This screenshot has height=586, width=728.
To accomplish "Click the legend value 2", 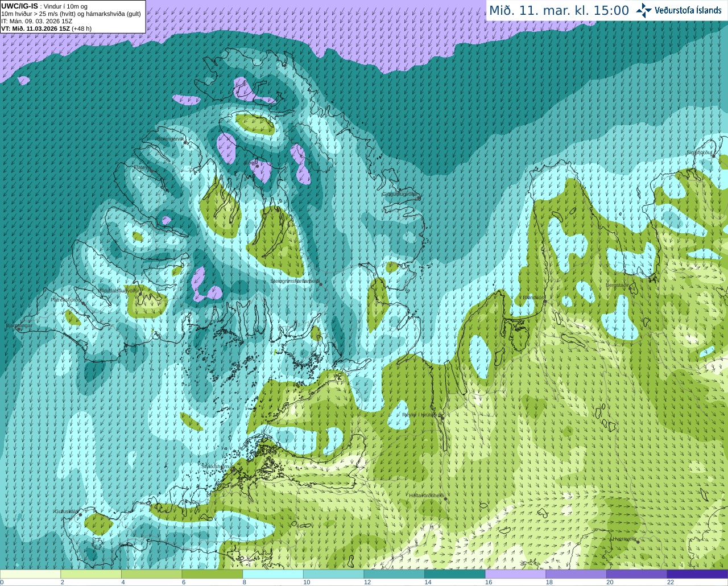I will pos(62,582).
